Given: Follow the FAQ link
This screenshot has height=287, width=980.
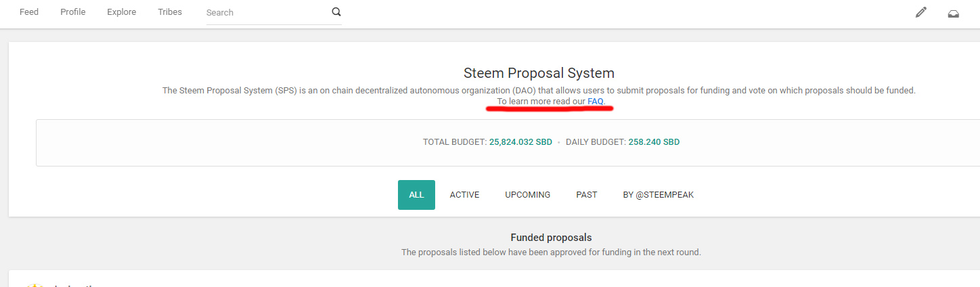Looking at the screenshot, I should click(x=596, y=102).
